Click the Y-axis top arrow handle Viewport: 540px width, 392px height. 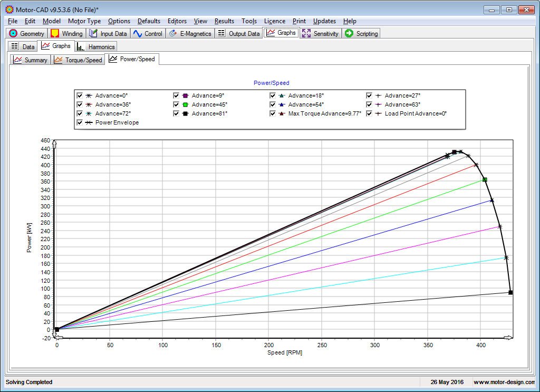(x=54, y=144)
